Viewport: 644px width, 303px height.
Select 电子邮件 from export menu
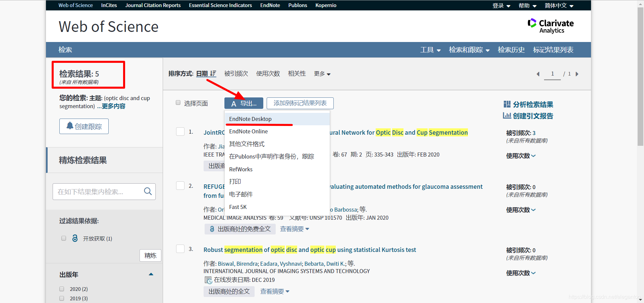click(x=277, y=194)
